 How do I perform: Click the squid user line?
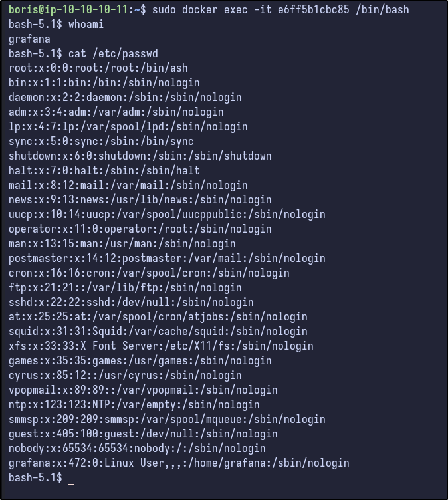click(158, 331)
